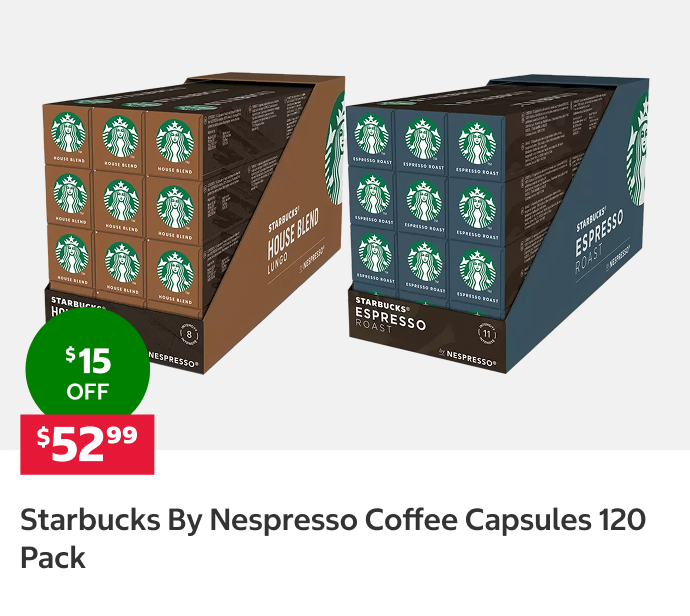Click intensity 8 badge on House Blend box
690x616 pixels.
point(189,334)
